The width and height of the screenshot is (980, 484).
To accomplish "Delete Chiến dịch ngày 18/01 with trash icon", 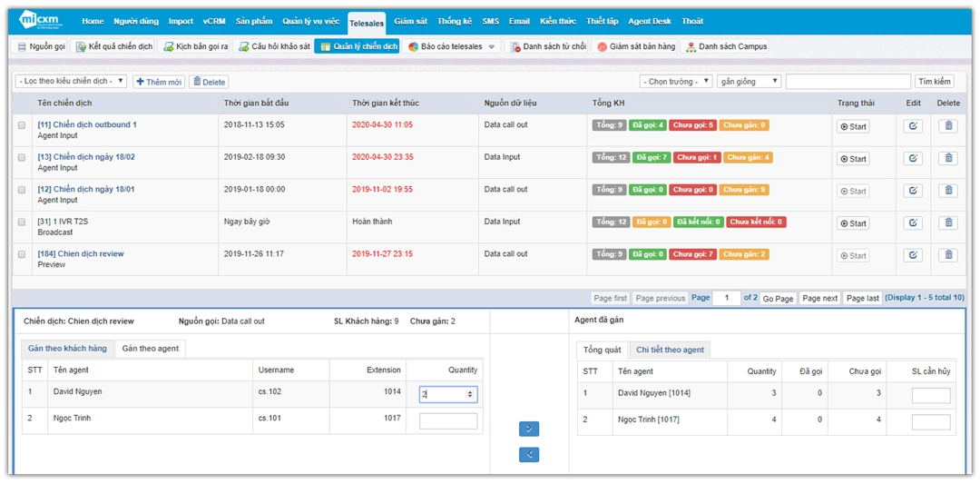I will 947,191.
